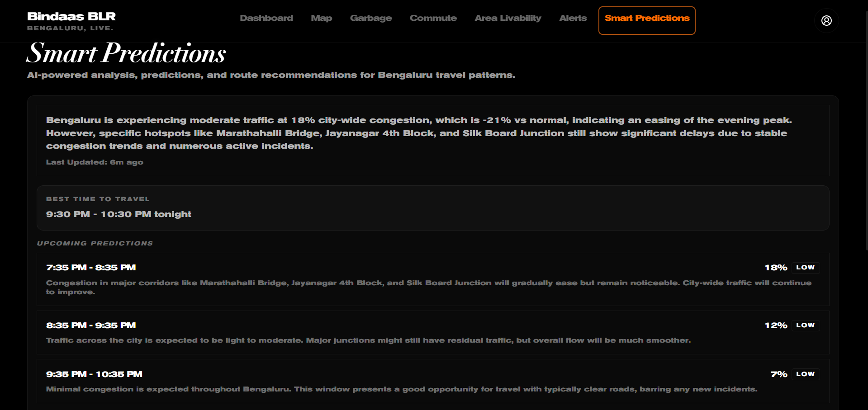Image resolution: width=868 pixels, height=410 pixels.
Task: Click the Bengaluru traffic summary paragraph
Action: [419, 133]
